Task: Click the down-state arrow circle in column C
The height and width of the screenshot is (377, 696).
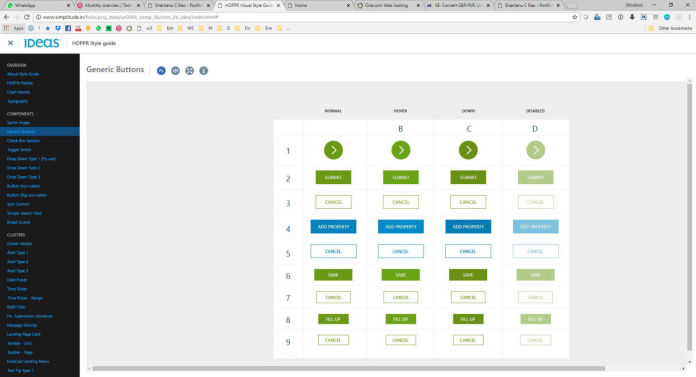Action: pyautogui.click(x=468, y=150)
